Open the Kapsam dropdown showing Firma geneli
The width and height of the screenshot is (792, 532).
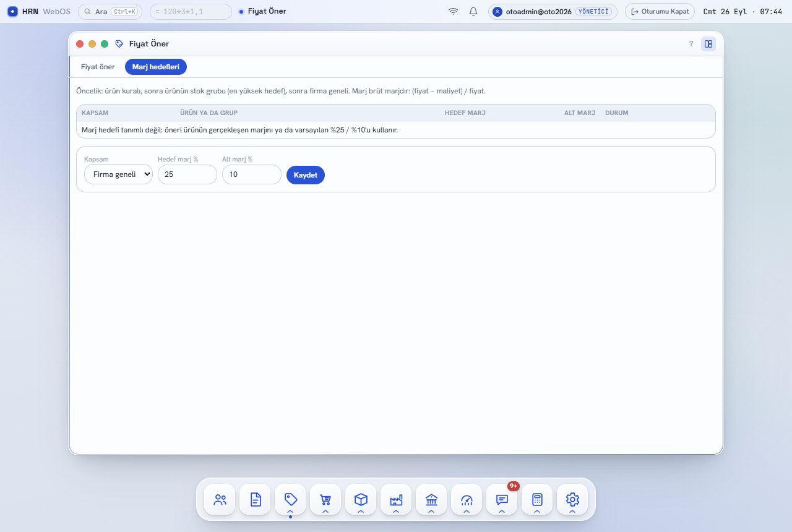118,174
